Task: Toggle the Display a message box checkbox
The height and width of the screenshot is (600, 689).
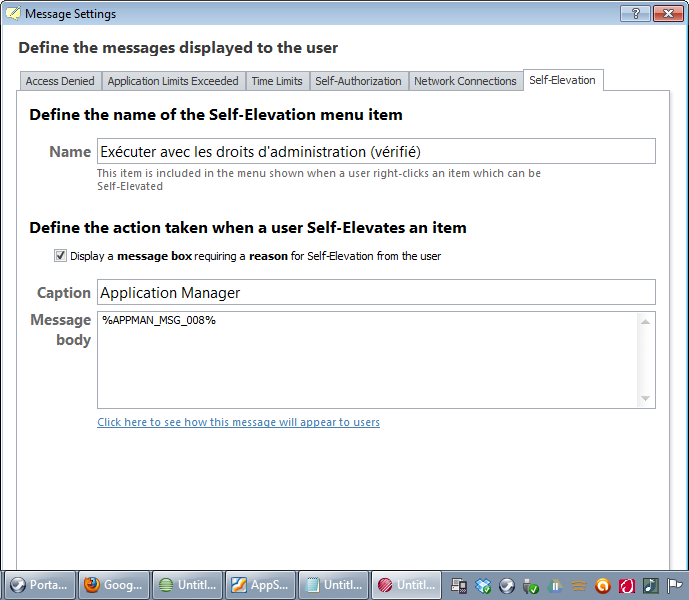Action: coord(60,256)
